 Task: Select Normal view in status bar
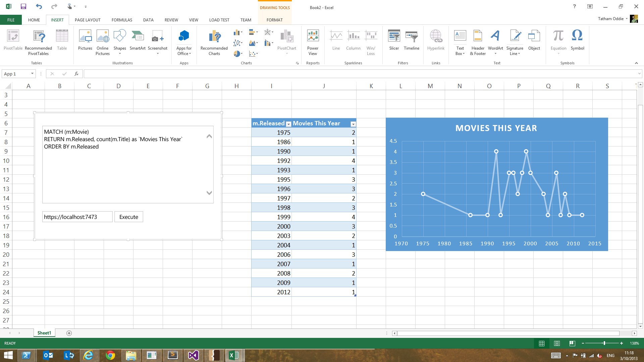pos(541,343)
